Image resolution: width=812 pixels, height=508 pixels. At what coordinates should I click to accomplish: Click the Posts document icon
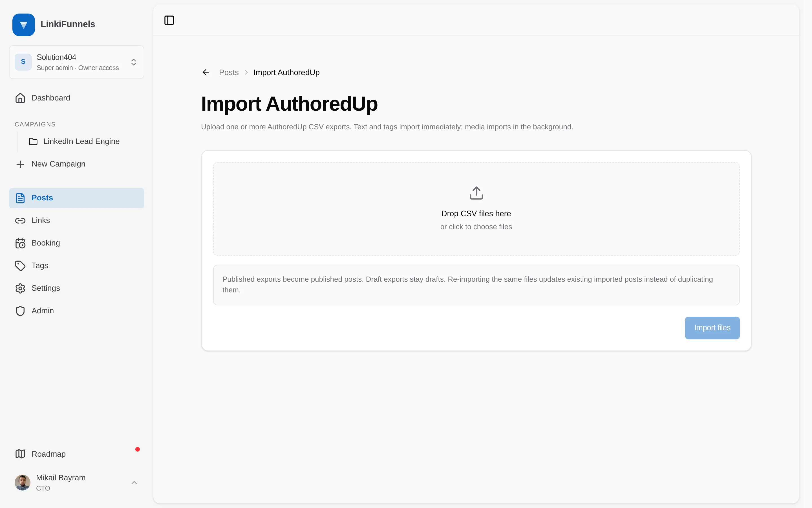click(20, 198)
